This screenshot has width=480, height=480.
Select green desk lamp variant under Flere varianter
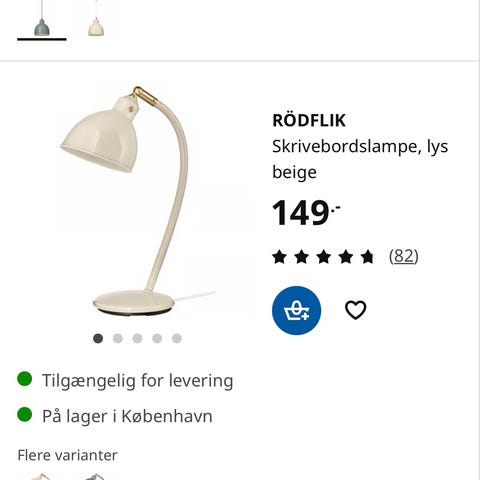pos(95,476)
